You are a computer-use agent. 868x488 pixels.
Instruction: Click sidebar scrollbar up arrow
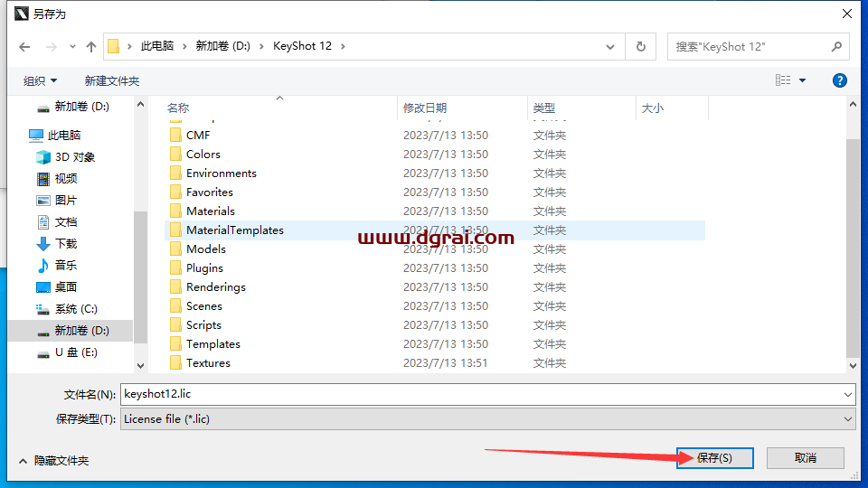141,104
